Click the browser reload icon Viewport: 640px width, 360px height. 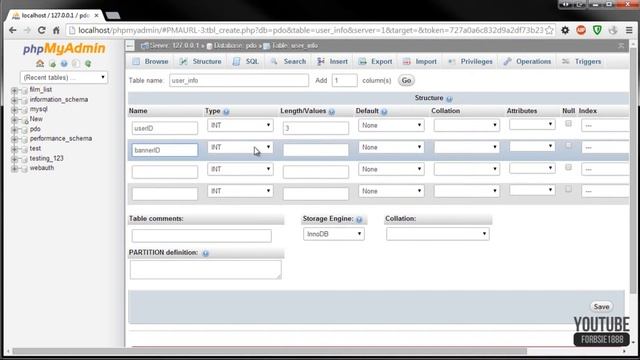pyautogui.click(x=42, y=30)
